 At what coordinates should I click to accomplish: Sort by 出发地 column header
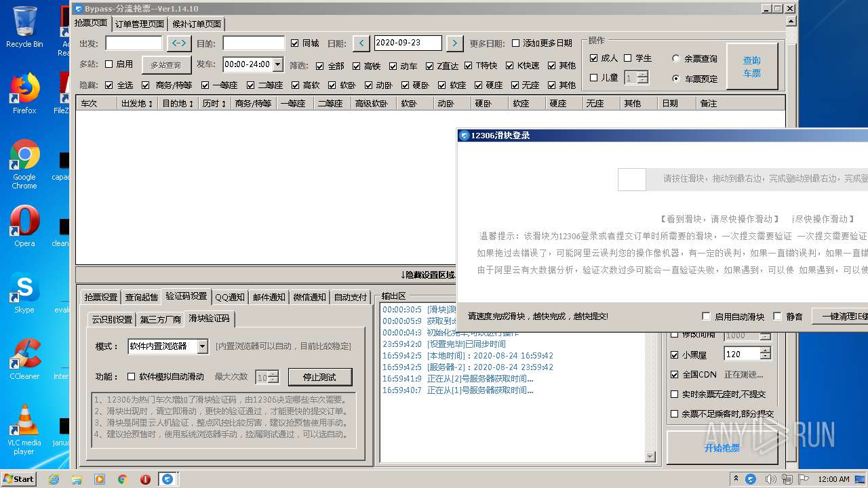pos(138,104)
